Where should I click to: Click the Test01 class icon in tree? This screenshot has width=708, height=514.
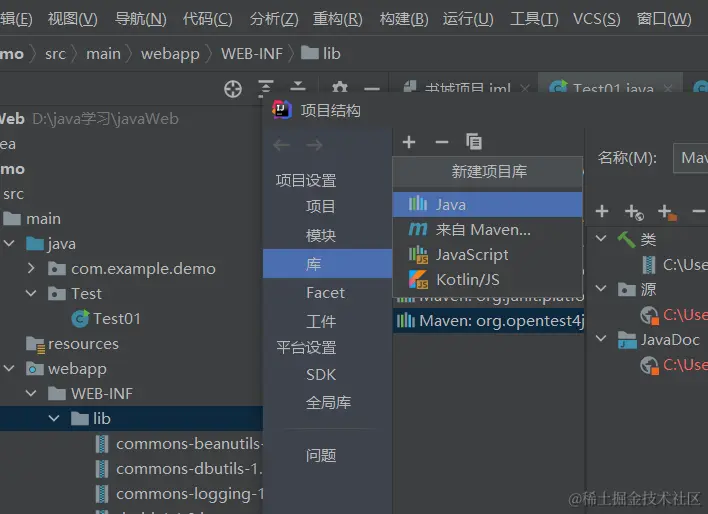tap(80, 318)
